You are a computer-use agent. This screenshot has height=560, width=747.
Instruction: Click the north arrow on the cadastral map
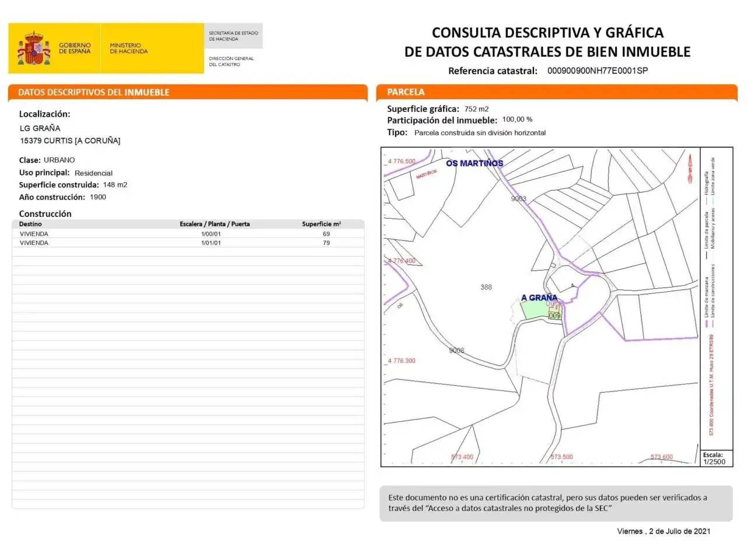click(690, 169)
